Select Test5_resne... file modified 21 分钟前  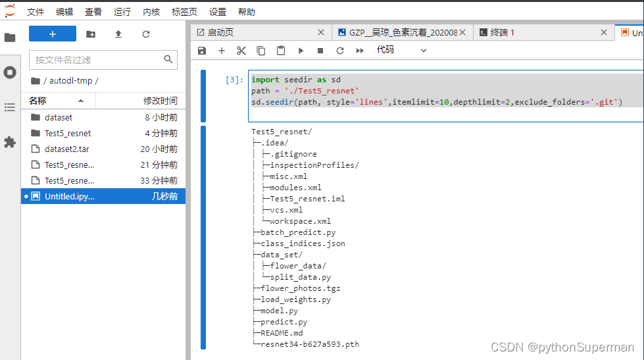pyautogui.click(x=103, y=165)
